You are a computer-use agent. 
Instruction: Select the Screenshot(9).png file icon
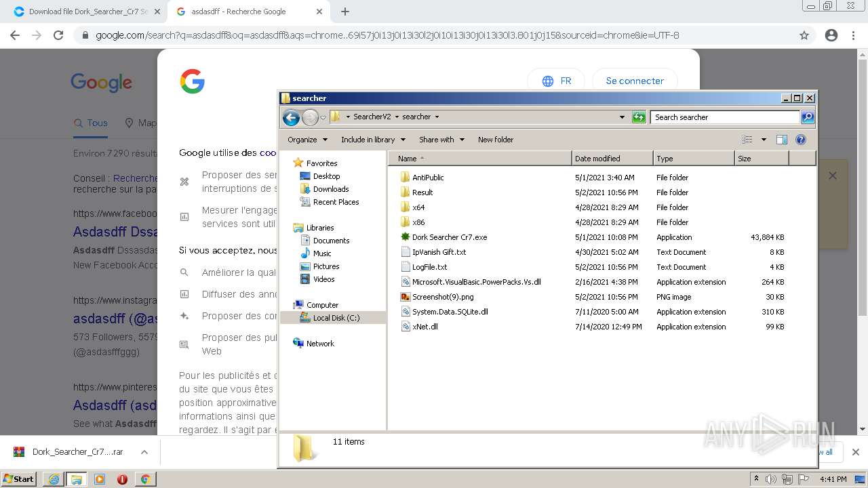coord(406,297)
